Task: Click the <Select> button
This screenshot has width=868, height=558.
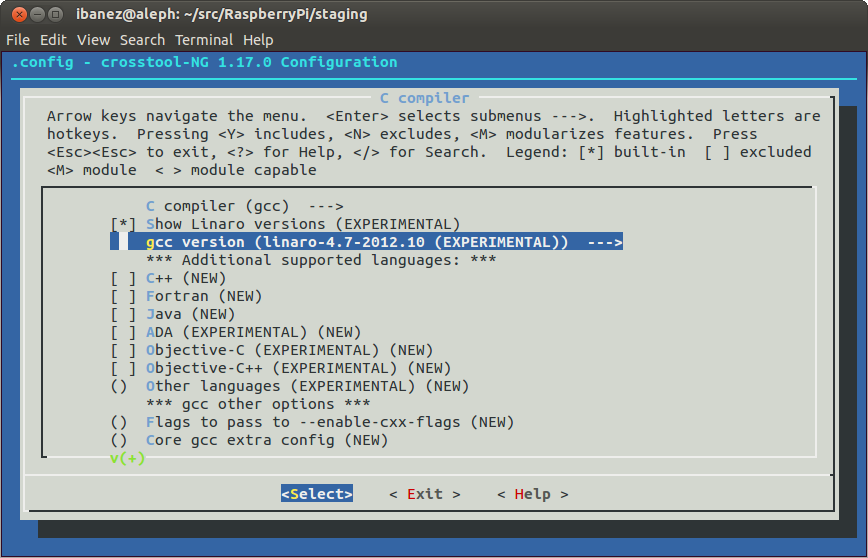Action: click(x=317, y=494)
